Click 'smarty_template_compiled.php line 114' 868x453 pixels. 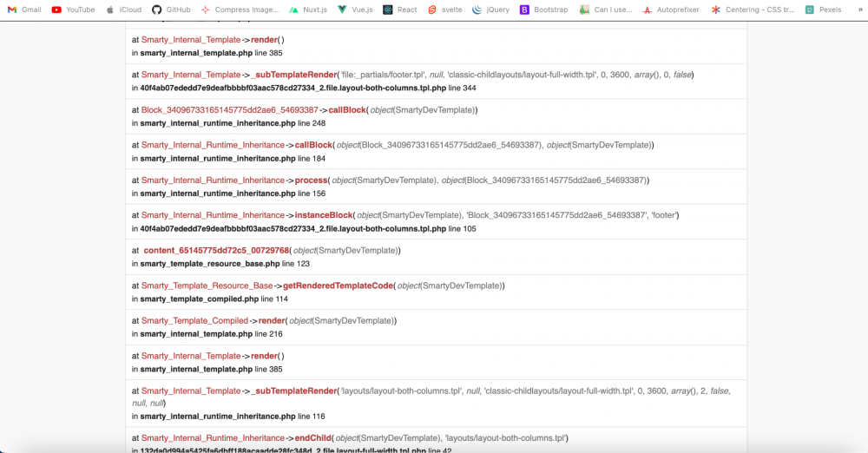coord(214,299)
